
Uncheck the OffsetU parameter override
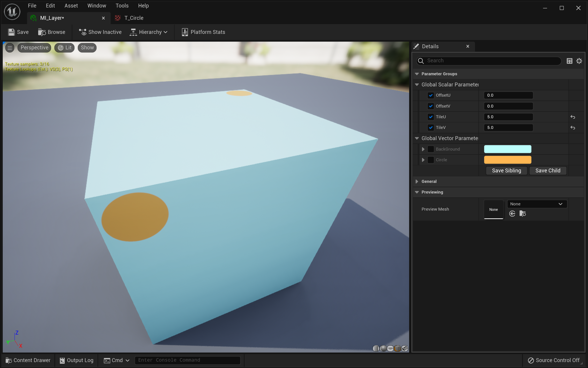click(x=431, y=95)
